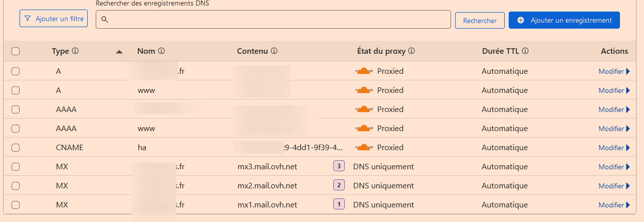This screenshot has height=222, width=644.
Task: Click the info icon beside Nom header
Action: [162, 51]
